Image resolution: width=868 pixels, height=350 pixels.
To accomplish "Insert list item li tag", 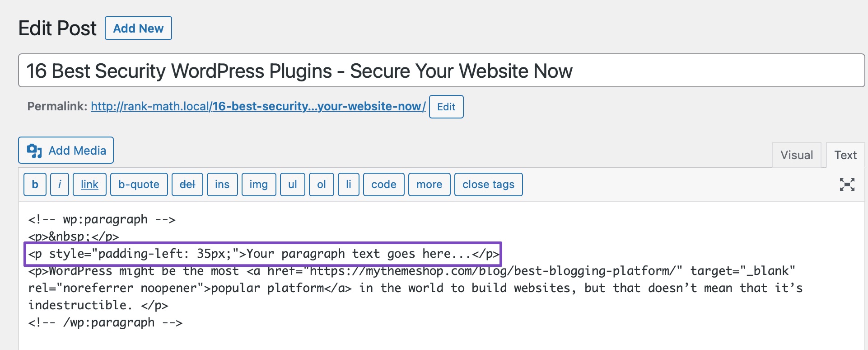I will [x=349, y=184].
